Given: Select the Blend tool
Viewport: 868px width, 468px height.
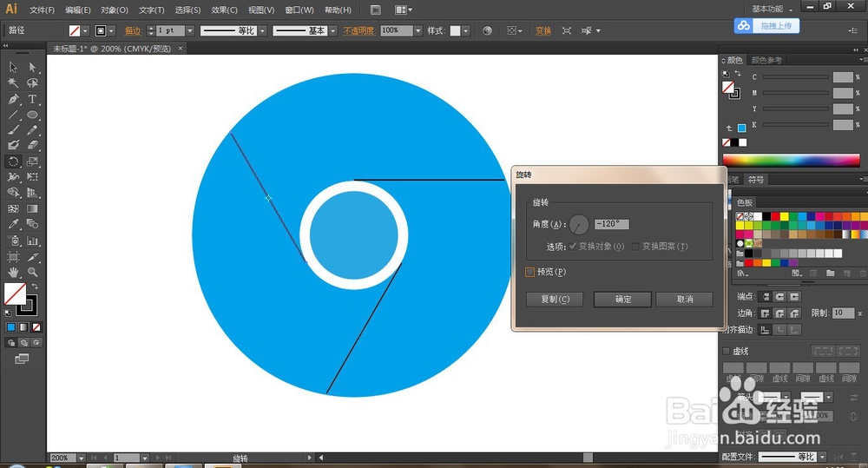Looking at the screenshot, I should point(33,224).
